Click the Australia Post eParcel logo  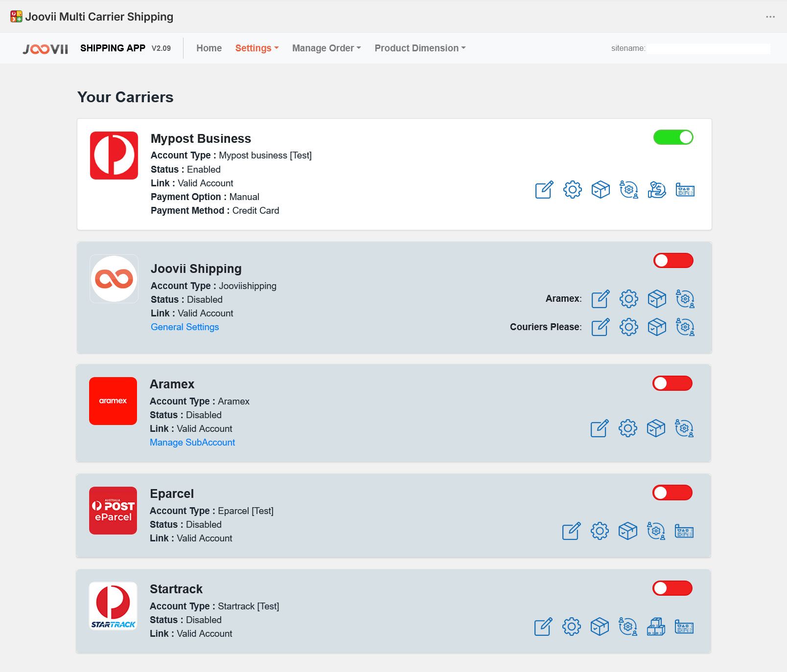[x=113, y=511]
